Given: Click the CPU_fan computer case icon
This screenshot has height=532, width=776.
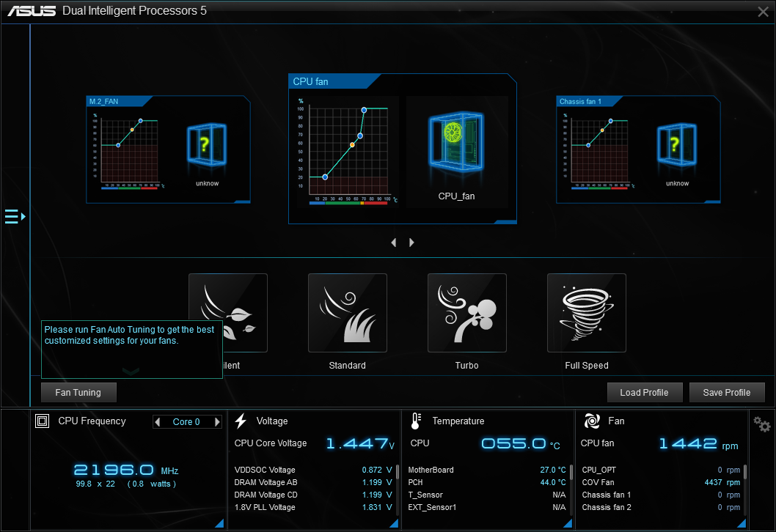Looking at the screenshot, I should [456, 142].
